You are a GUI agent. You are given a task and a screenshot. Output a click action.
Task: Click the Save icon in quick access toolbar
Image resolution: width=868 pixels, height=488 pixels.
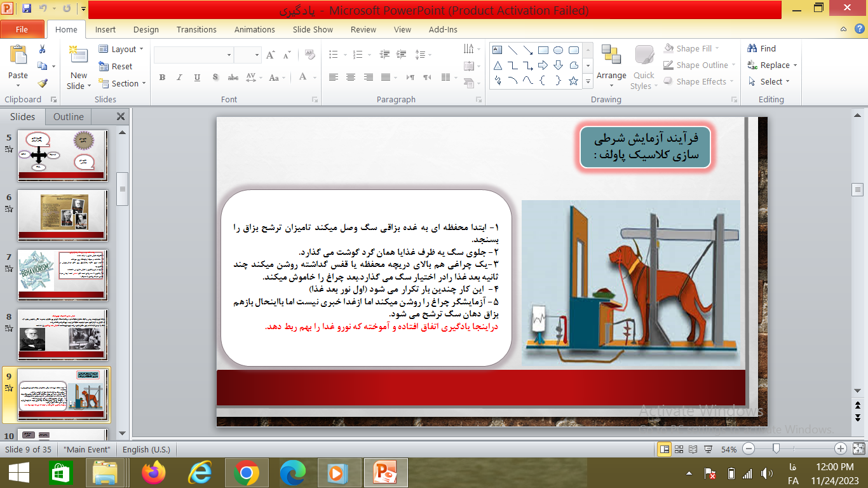[x=27, y=9]
